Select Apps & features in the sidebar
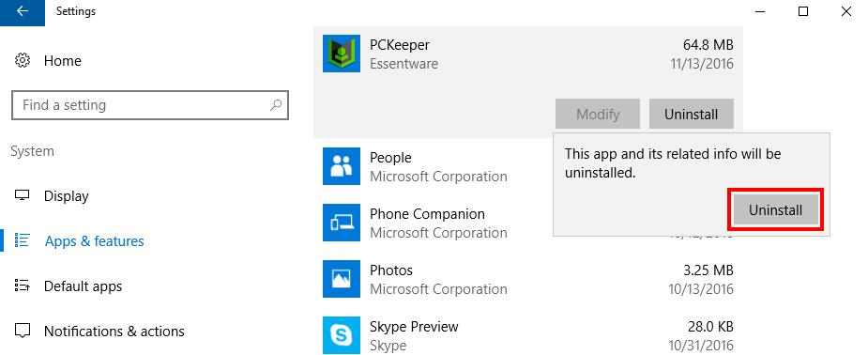This screenshot has height=355, width=868. 94,241
